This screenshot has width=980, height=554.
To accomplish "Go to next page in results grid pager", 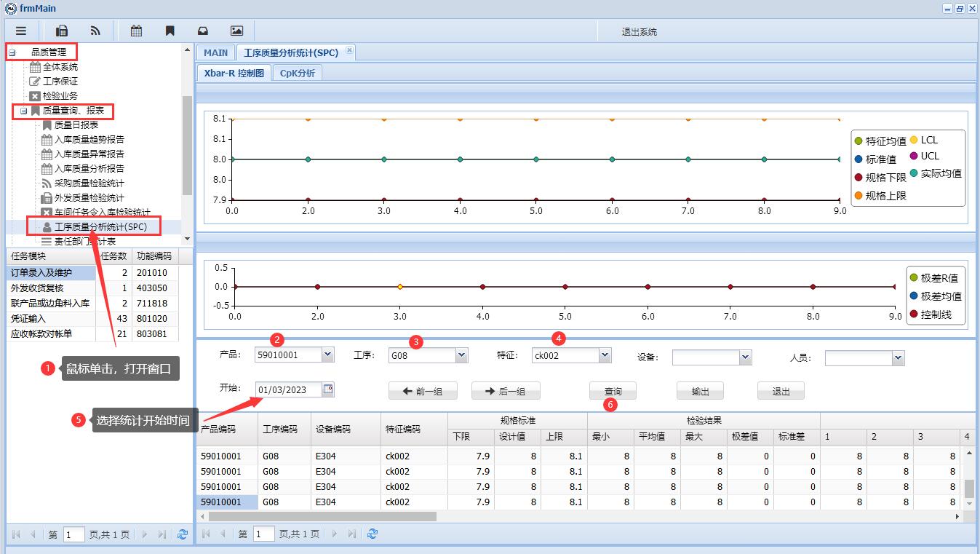I will [x=335, y=534].
